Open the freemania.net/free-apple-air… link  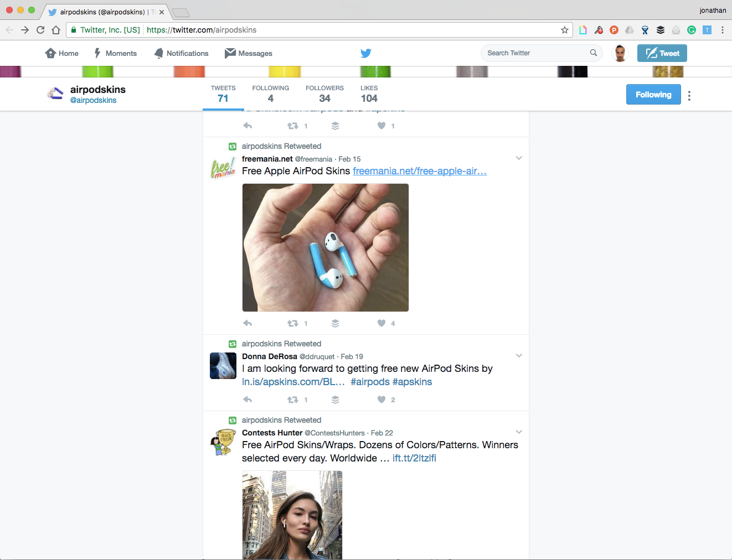point(420,171)
